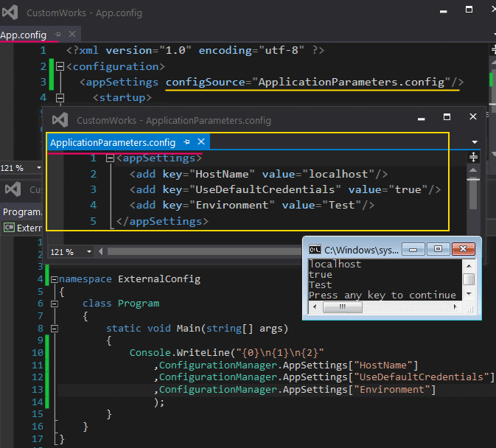Open the document tab list dropdown arrow

click(475, 142)
